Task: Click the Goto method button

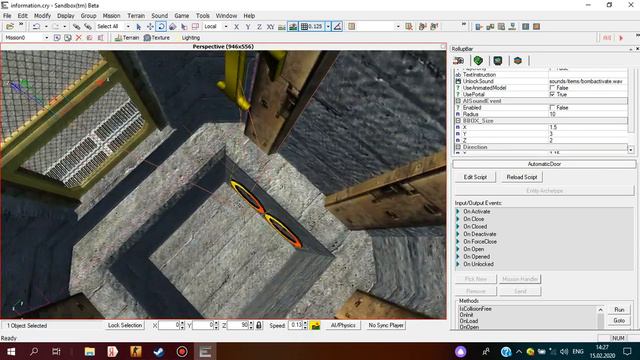Action: click(x=619, y=321)
